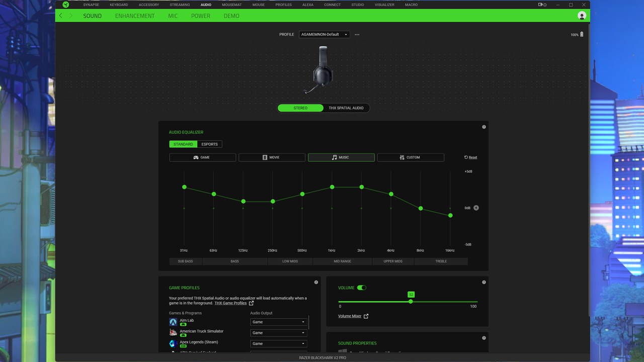Click the volume slider handle

pos(411,301)
